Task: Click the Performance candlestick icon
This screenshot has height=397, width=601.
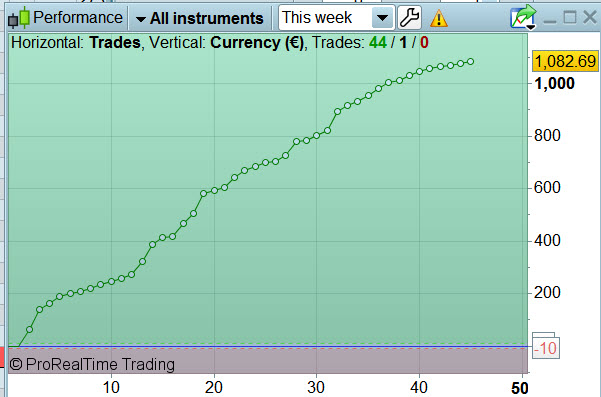Action: click(x=19, y=18)
